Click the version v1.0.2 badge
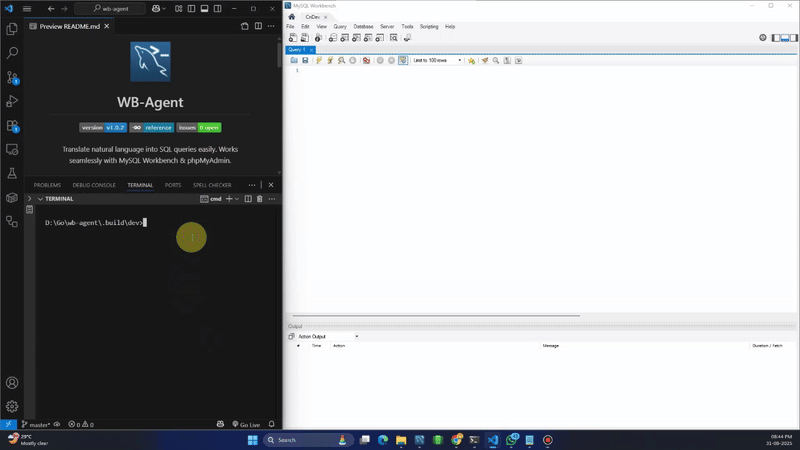Screen dimensions: 800x450 click(103, 128)
